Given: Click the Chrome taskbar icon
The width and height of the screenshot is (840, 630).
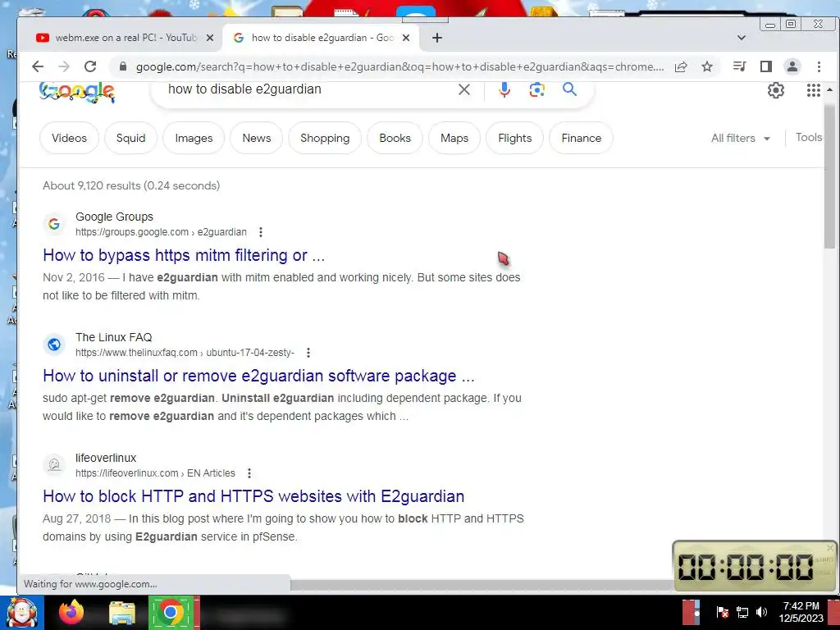Looking at the screenshot, I should coord(171,612).
